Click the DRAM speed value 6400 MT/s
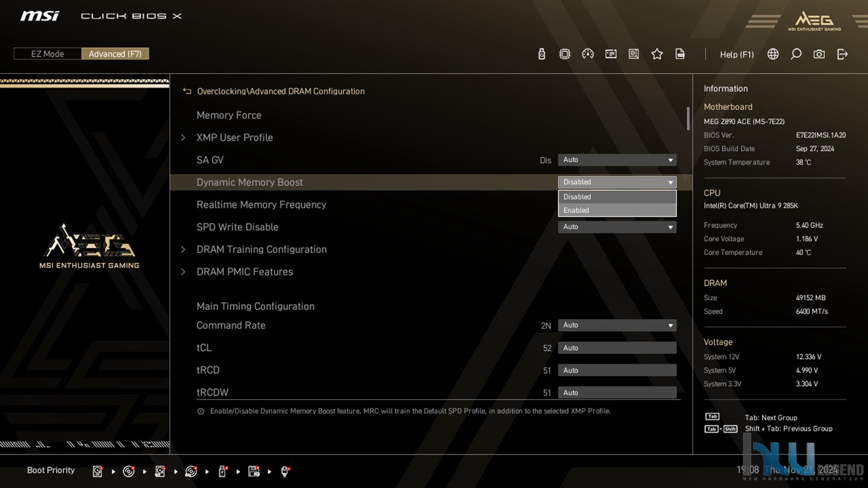868x488 pixels. (812, 312)
